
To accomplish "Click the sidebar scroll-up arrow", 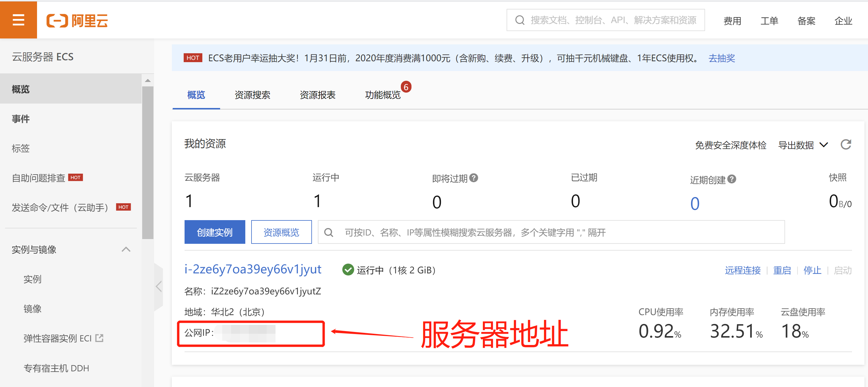I will click(x=148, y=80).
